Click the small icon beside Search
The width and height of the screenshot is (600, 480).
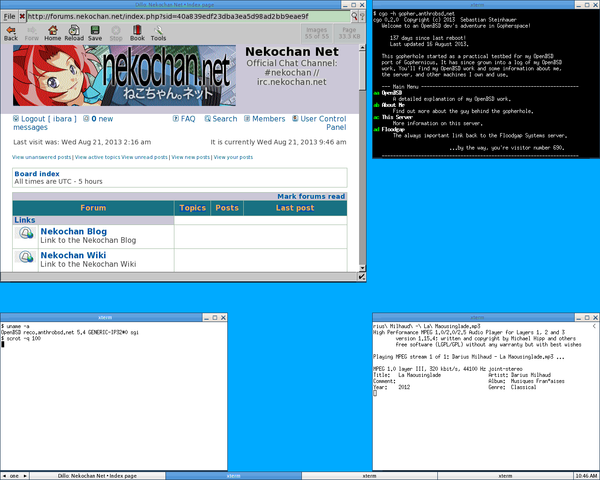[207, 119]
